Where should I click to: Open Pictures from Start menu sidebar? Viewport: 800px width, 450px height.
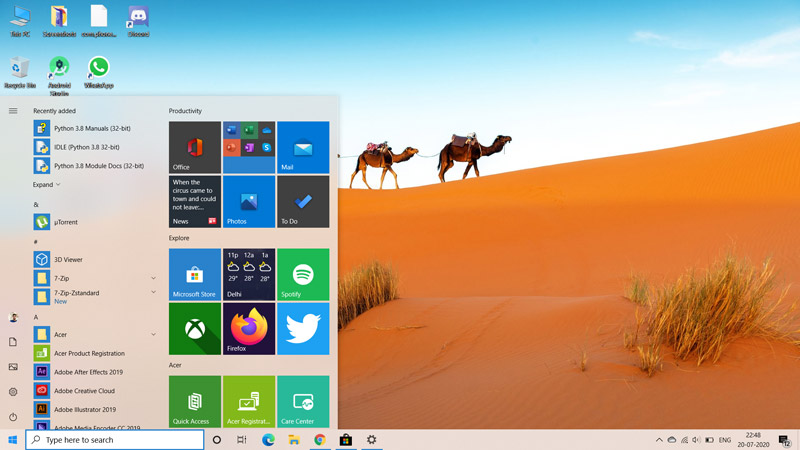[x=13, y=367]
